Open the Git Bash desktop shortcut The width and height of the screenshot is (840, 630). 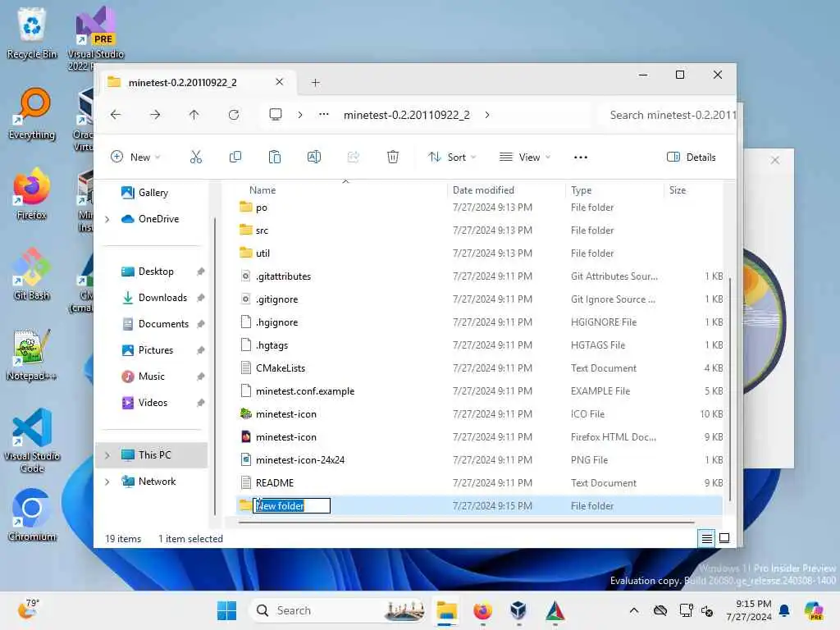point(32,274)
